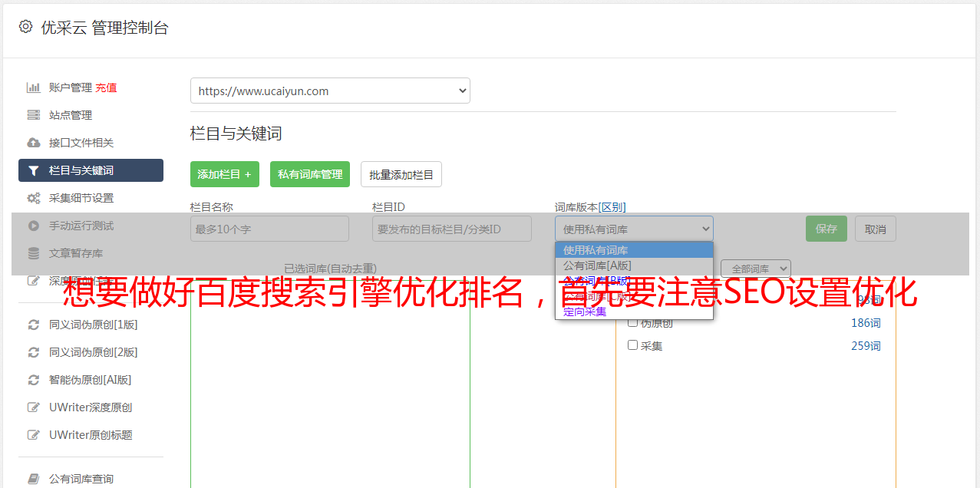Open UWriter深度原创 in the sidebar
This screenshot has width=980, height=488.
[91, 407]
